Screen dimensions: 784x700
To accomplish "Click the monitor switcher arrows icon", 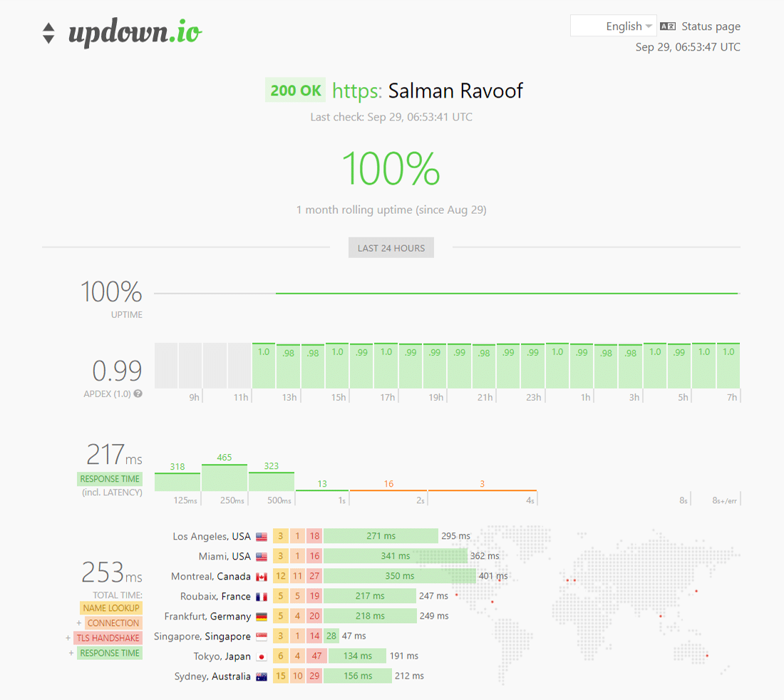I will pyautogui.click(x=48, y=32).
